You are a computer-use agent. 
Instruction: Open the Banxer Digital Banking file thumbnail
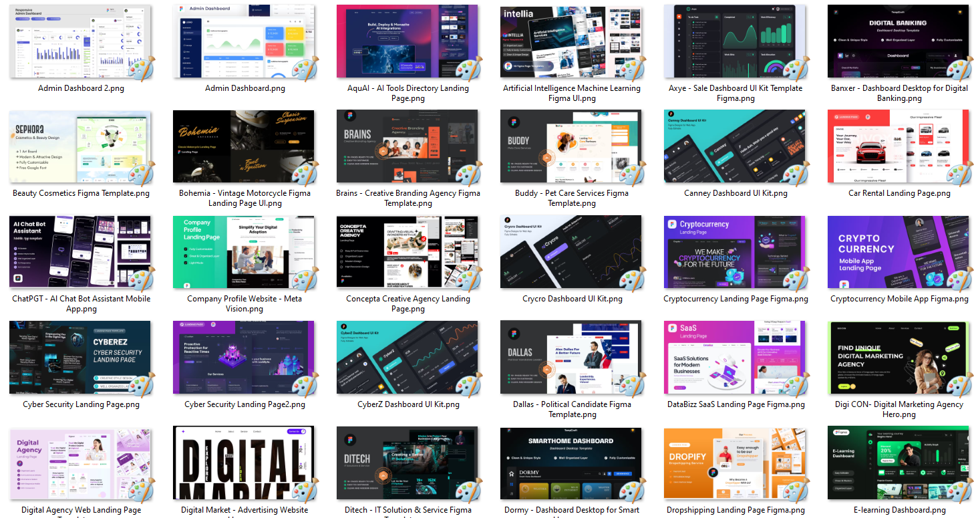898,41
